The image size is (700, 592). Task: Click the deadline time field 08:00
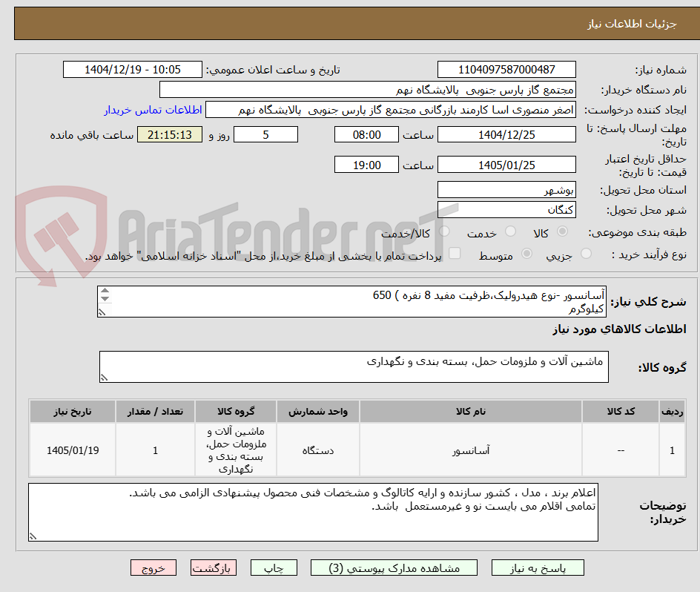pyautogui.click(x=366, y=134)
